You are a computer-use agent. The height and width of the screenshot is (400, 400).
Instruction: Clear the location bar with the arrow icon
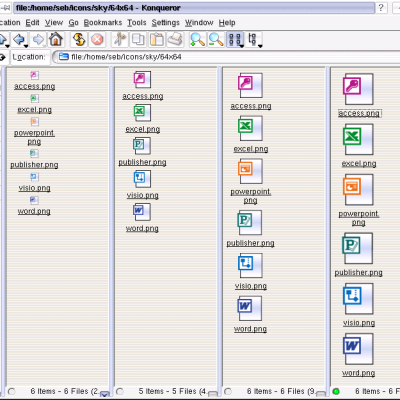(x=3, y=57)
